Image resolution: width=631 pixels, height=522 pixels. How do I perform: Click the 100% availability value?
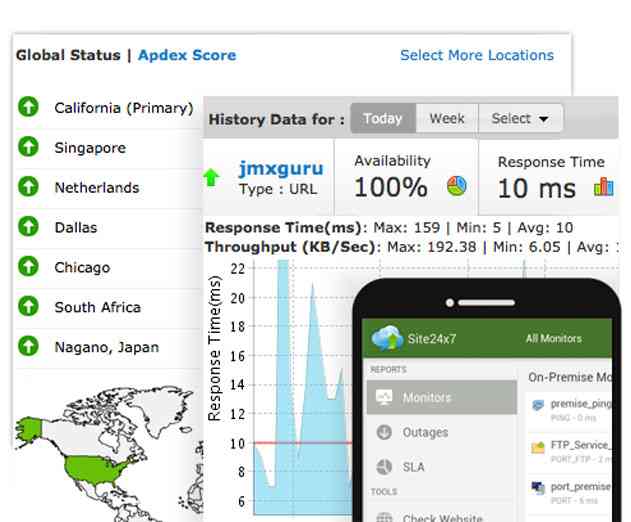[x=390, y=188]
